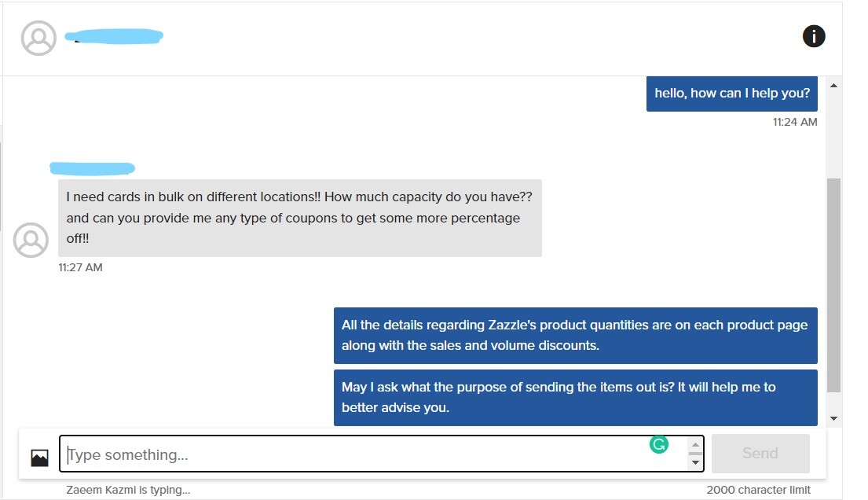Click the customer avatar beside the message

[31, 240]
